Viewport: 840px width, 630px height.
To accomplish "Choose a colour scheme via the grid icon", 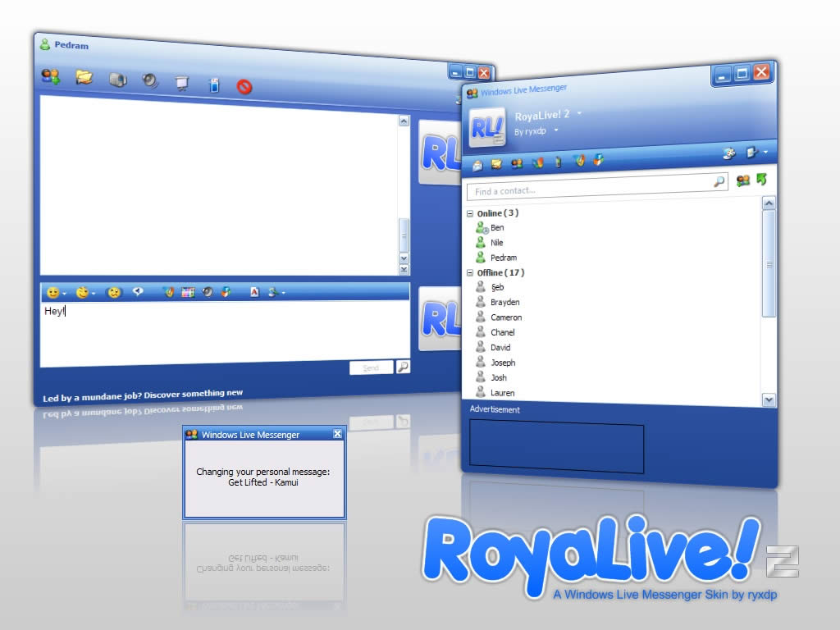I will [x=188, y=292].
